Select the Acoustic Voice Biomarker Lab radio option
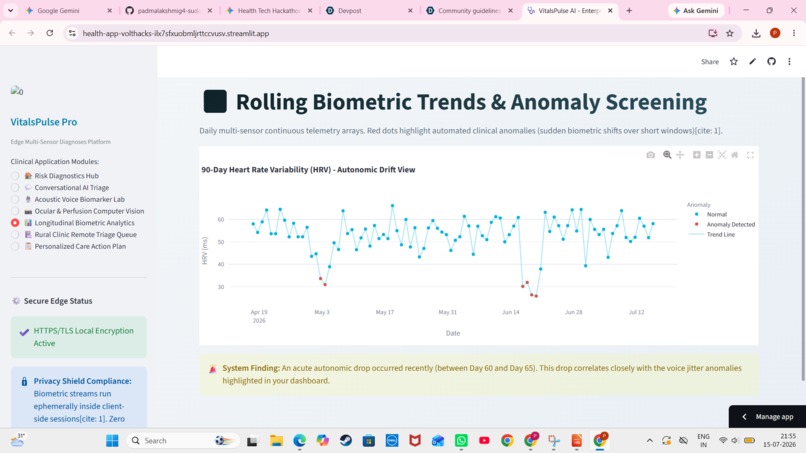This screenshot has width=806, height=453. 68,200
